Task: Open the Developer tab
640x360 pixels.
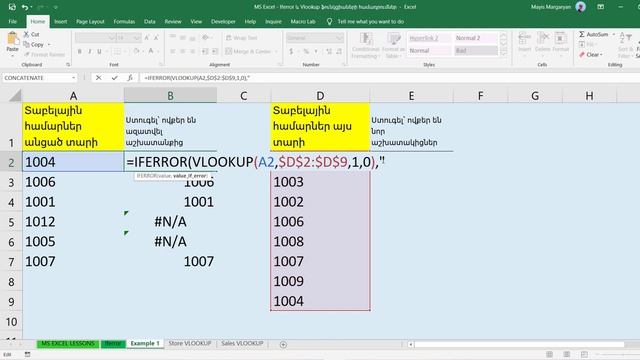Action: pyautogui.click(x=223, y=22)
